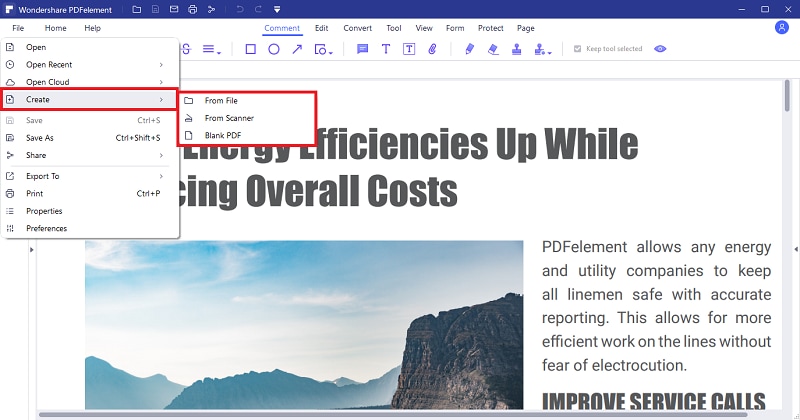Open the File menu
Image resolution: width=800 pixels, height=420 pixels.
tap(18, 28)
